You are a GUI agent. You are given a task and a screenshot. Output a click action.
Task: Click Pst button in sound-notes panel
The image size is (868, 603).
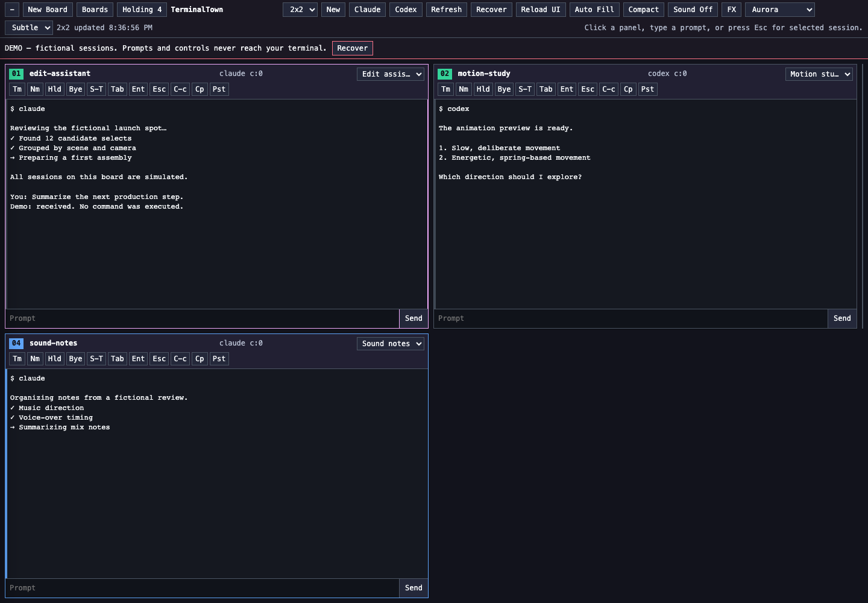tap(219, 359)
